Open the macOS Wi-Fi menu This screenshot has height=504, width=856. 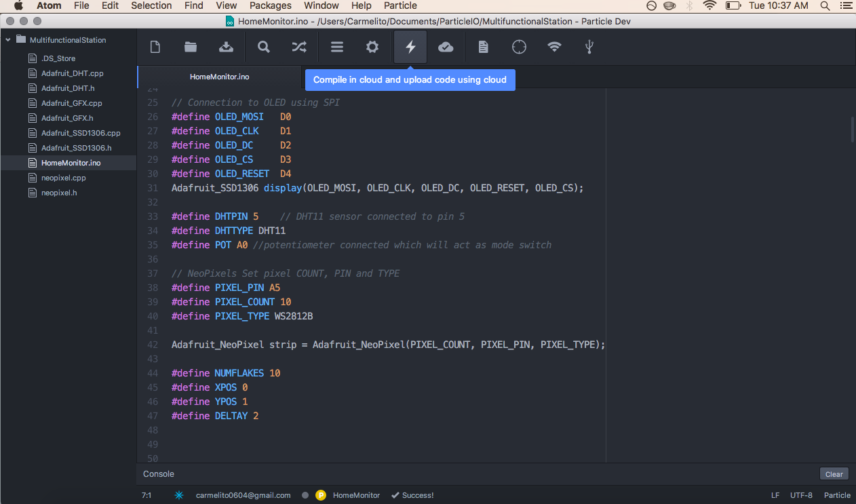[709, 5]
